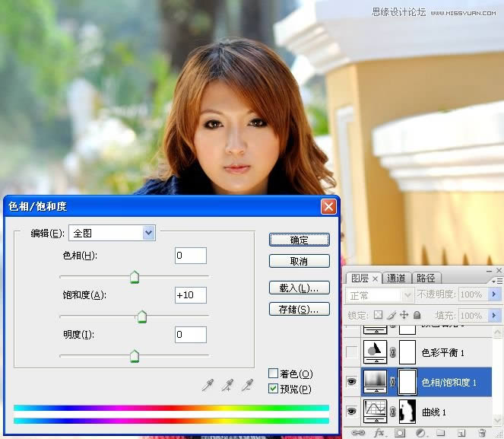Click the new layer icon
Screen dimensions: 504x439
(x=461, y=433)
